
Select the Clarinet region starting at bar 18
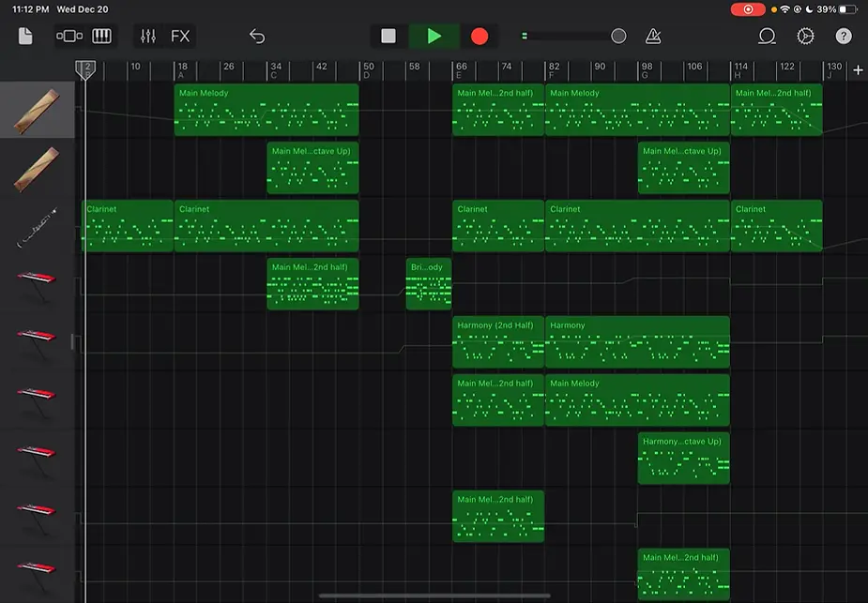[x=266, y=226]
